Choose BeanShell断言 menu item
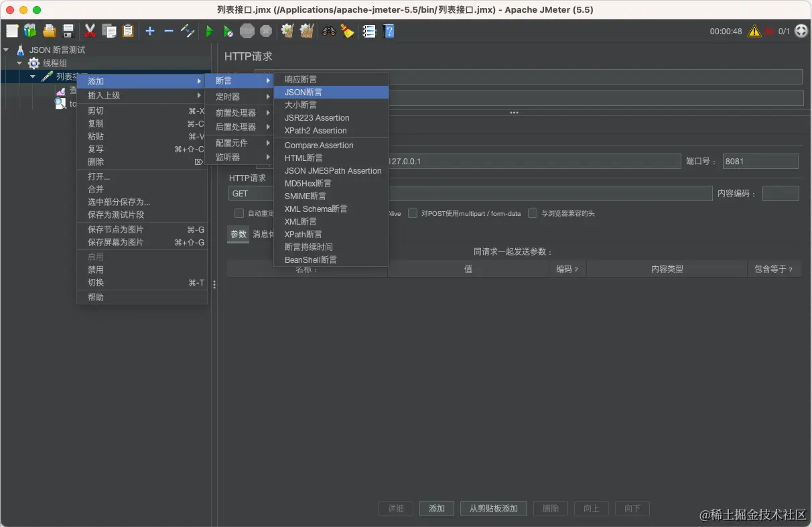 pyautogui.click(x=331, y=259)
